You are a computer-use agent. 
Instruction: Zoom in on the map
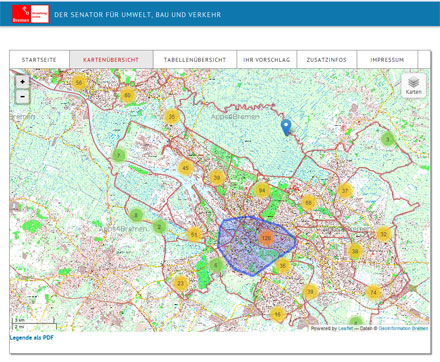tap(22, 82)
